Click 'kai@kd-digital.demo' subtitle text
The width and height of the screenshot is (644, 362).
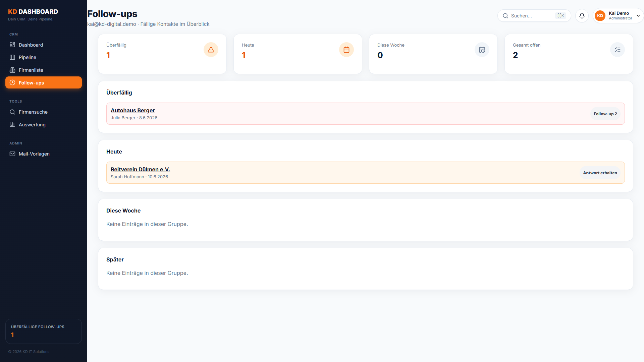112,24
